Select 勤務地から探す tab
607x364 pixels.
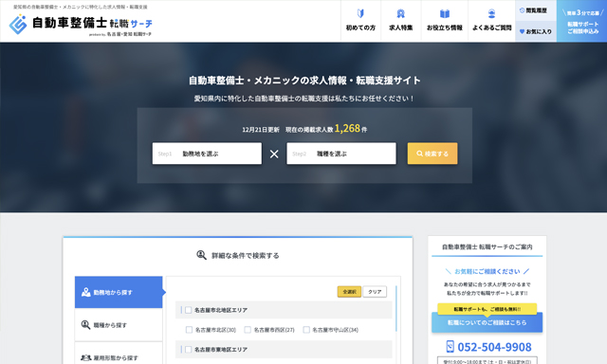point(119,293)
